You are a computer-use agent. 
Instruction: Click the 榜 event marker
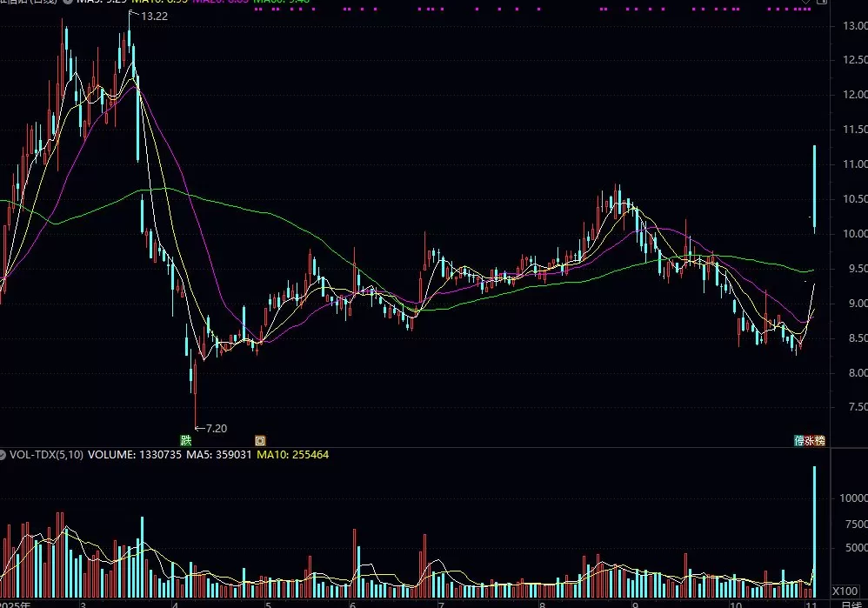(820, 440)
